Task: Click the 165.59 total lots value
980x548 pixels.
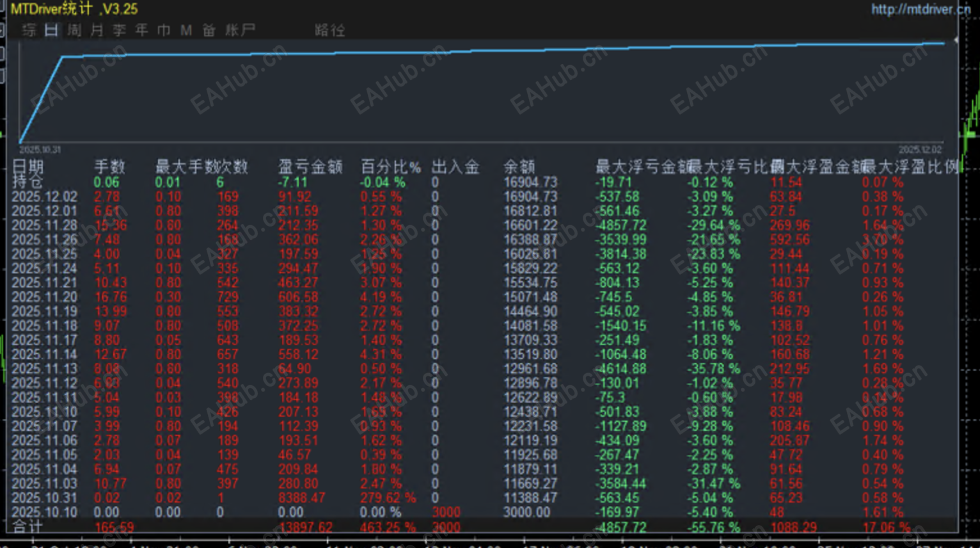Action: point(115,528)
